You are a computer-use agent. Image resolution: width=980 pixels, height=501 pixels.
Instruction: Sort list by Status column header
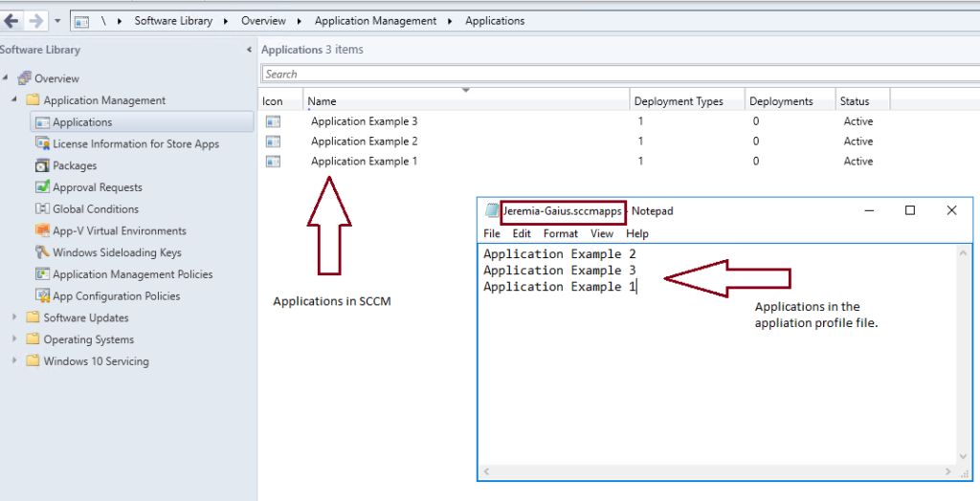pos(855,101)
